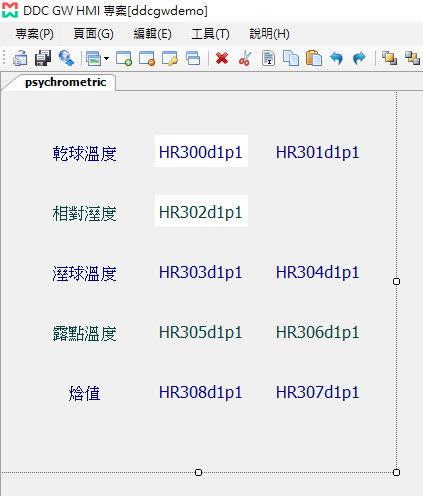Click the add page icon with green plus
Screen dimensions: 423x496
[124, 58]
